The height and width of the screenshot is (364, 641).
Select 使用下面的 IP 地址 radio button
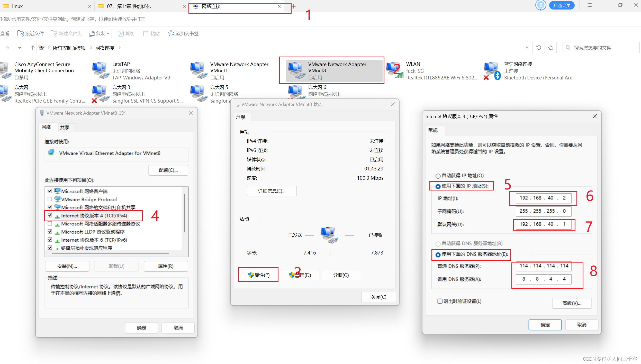(438, 186)
